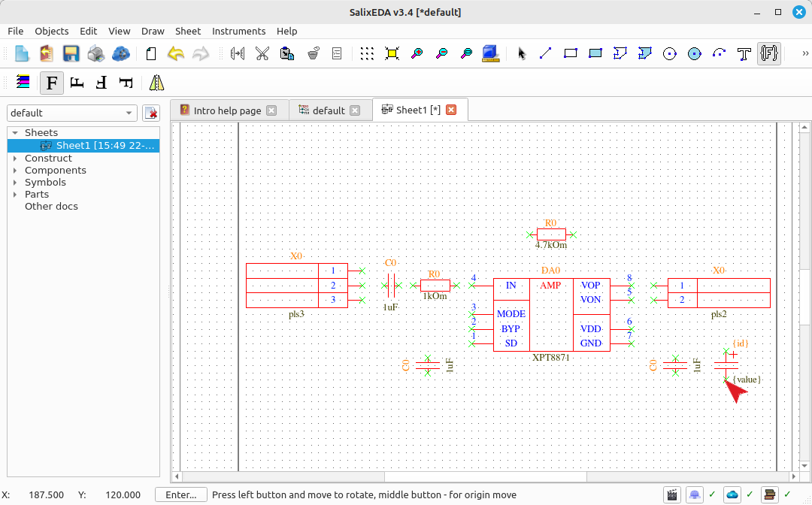Click the checklist page toolbar icon
Screen dimensions: 812x505
tap(337, 53)
